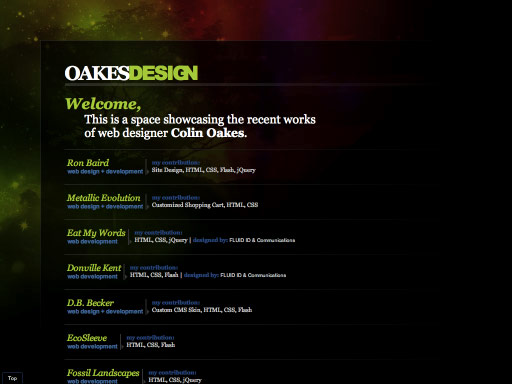Click 'web development' under EcoSleeve

coord(92,346)
